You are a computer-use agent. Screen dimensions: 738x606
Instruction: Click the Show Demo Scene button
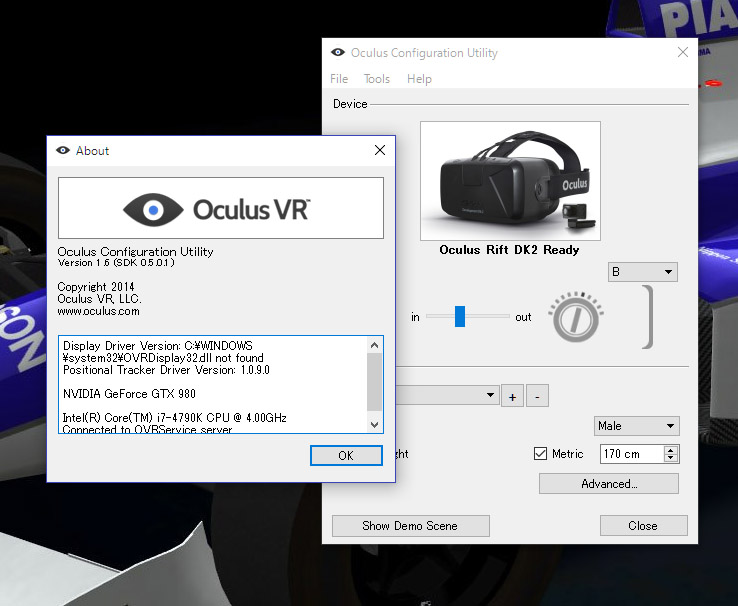click(410, 526)
